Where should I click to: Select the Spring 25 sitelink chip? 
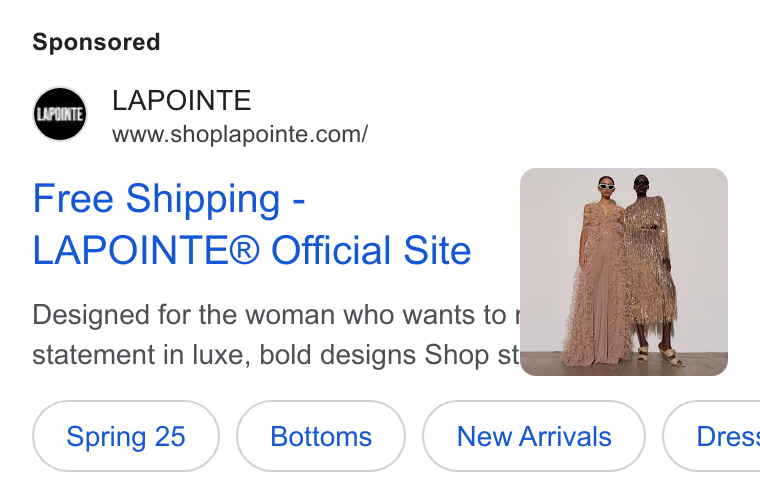[x=126, y=436]
